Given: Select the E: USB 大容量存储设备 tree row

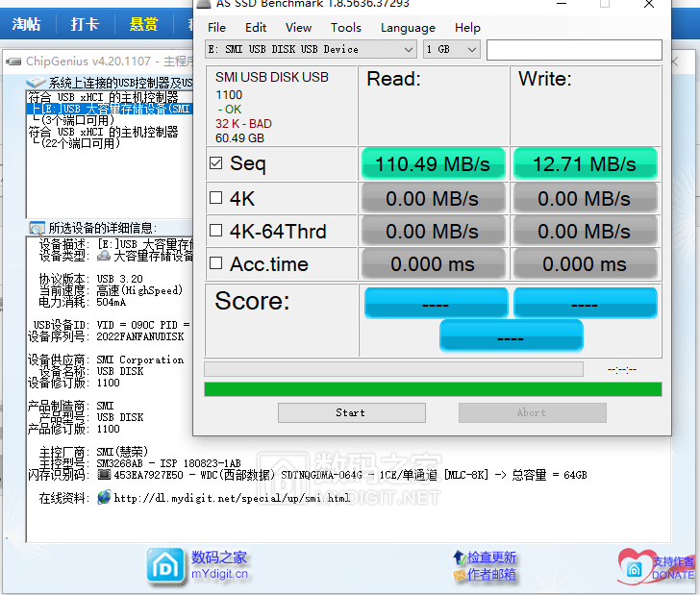Looking at the screenshot, I should [110, 109].
